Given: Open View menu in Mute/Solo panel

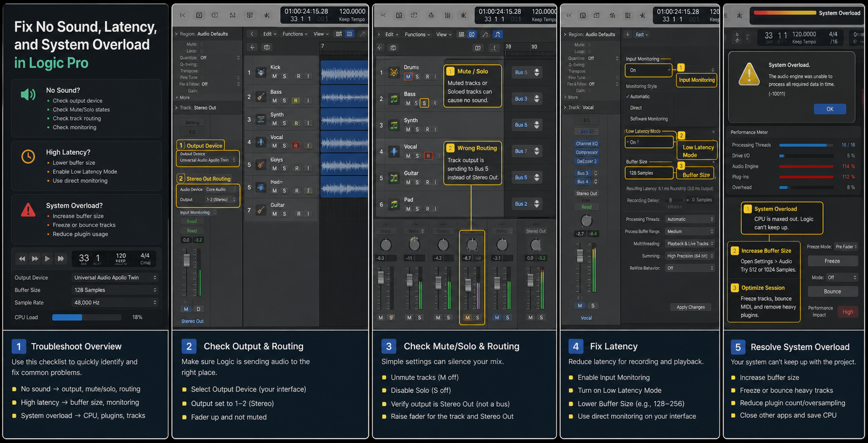Looking at the screenshot, I should click(x=443, y=34).
